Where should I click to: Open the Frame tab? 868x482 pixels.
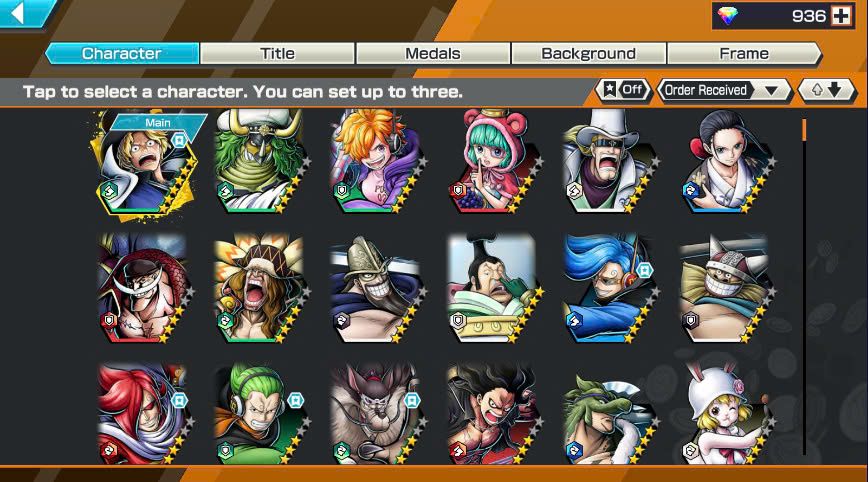[744, 54]
